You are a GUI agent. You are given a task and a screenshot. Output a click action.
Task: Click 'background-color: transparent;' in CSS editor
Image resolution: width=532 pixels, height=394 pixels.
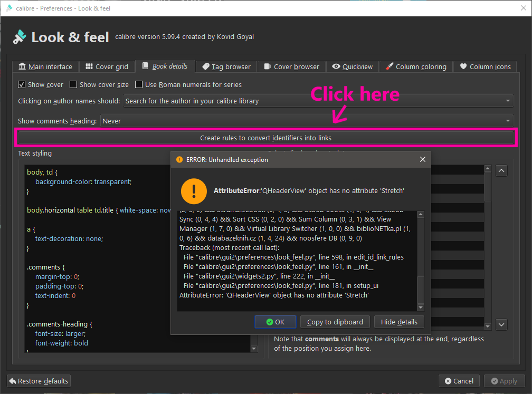[x=83, y=182]
